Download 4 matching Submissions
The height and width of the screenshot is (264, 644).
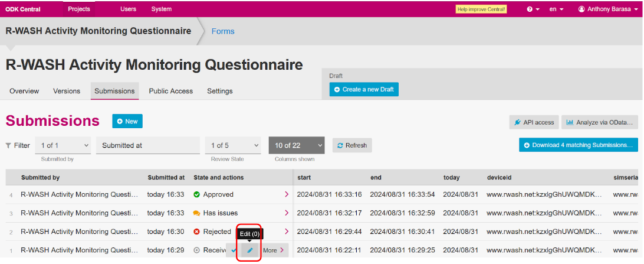pos(577,145)
